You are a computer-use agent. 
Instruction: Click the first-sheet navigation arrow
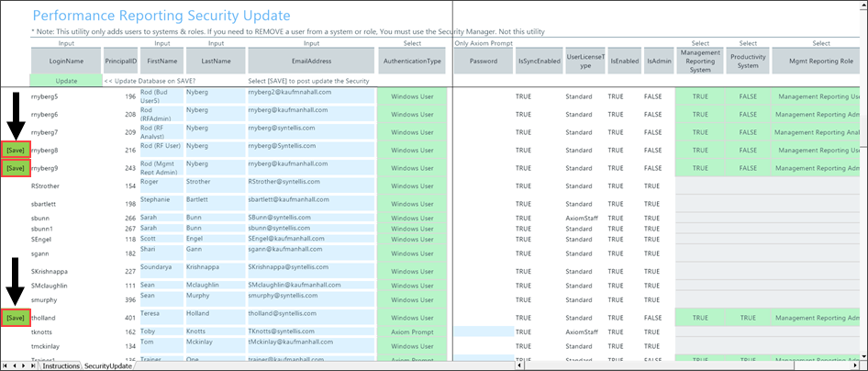6,365
